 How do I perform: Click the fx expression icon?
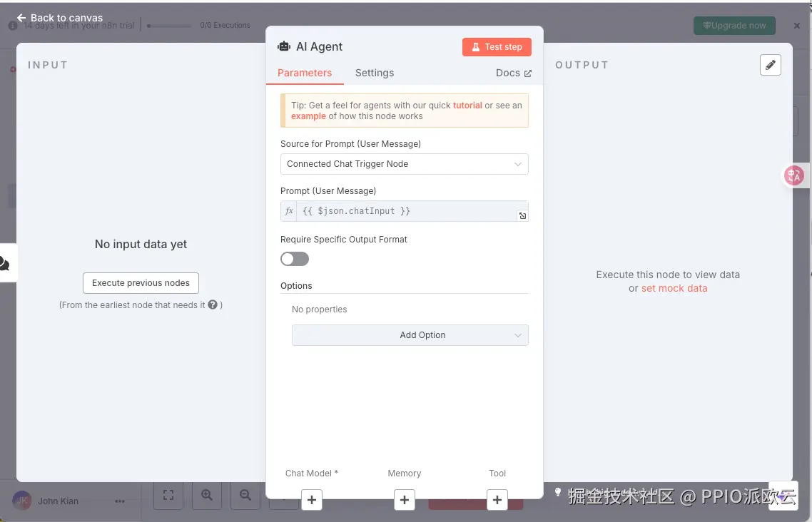tap(288, 211)
